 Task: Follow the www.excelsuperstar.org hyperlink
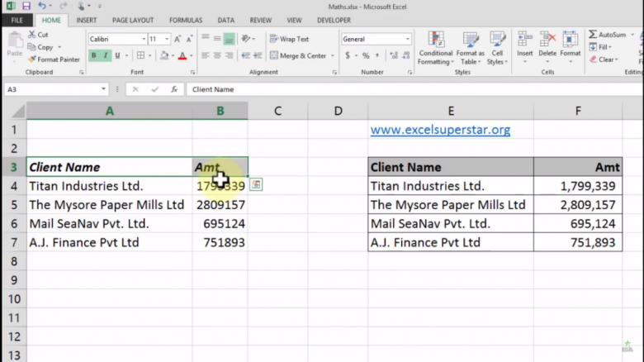point(440,130)
